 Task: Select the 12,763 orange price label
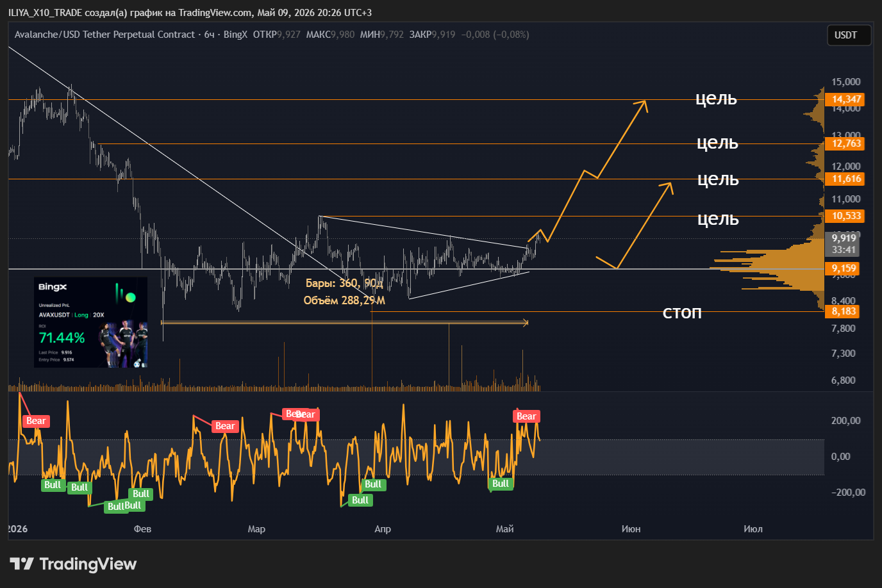tap(846, 143)
